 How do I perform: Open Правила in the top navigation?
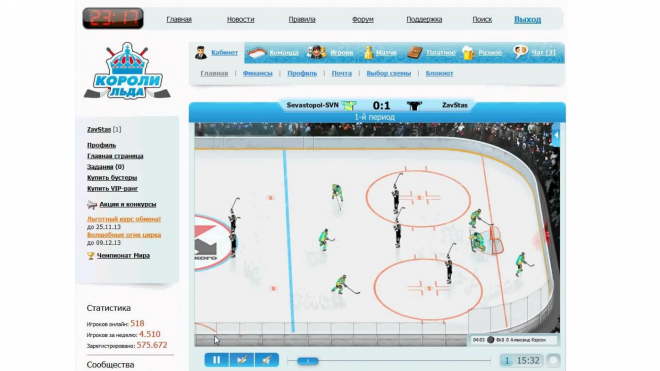tap(302, 19)
